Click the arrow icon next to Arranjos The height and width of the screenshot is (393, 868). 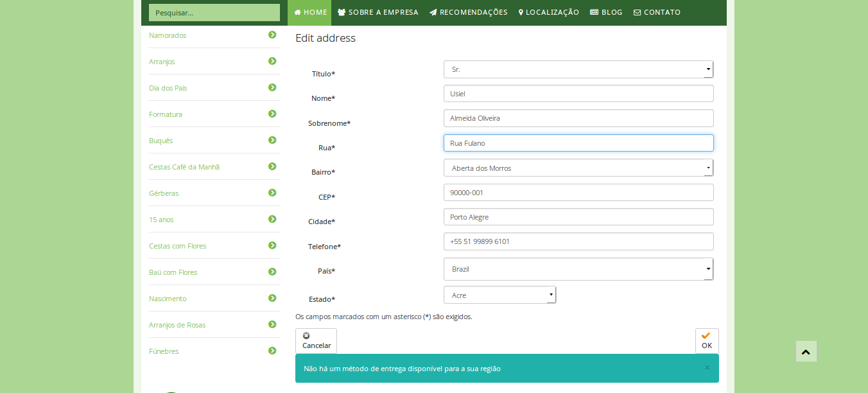(272, 61)
